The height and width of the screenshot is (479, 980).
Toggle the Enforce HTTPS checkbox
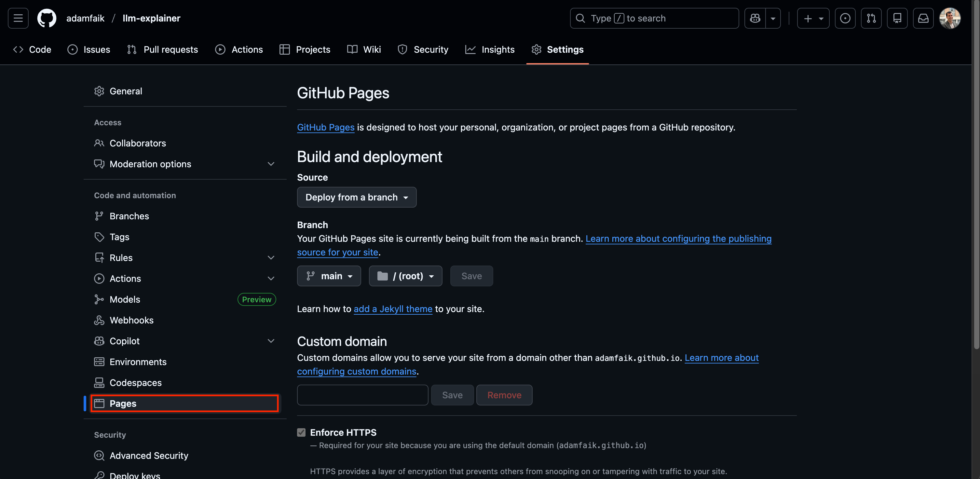click(x=301, y=432)
